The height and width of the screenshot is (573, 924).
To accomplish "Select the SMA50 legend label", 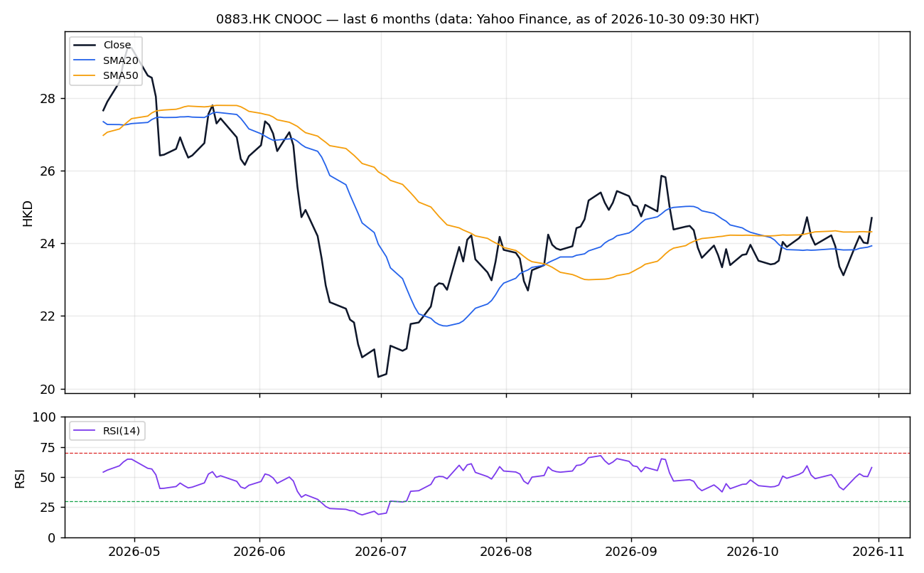I will tap(121, 76).
